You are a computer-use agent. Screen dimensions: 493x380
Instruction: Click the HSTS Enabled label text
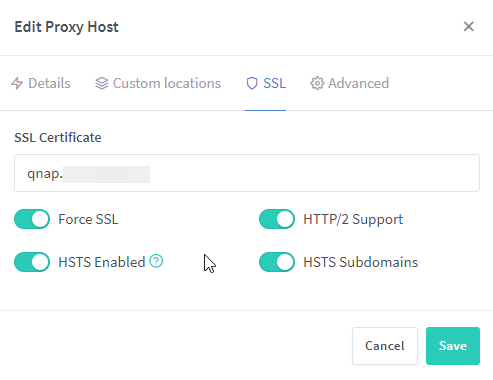(x=102, y=262)
